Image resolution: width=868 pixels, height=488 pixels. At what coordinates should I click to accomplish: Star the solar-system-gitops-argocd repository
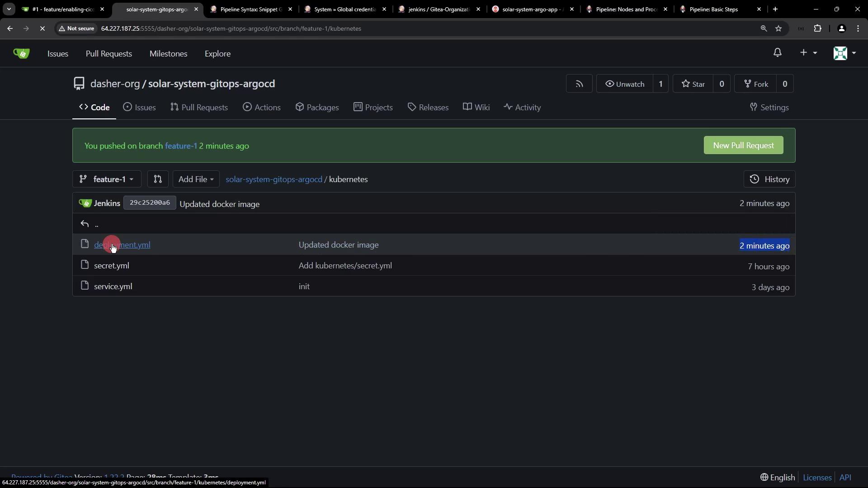[693, 84]
